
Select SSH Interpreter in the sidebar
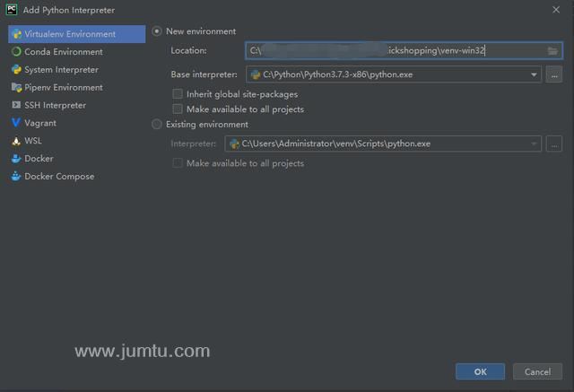click(x=77, y=105)
